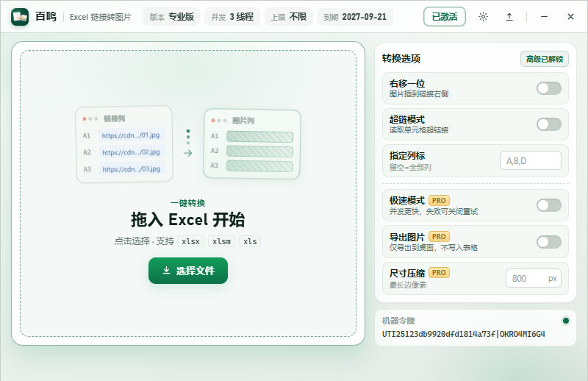Click the green machine token status dot

(566, 321)
